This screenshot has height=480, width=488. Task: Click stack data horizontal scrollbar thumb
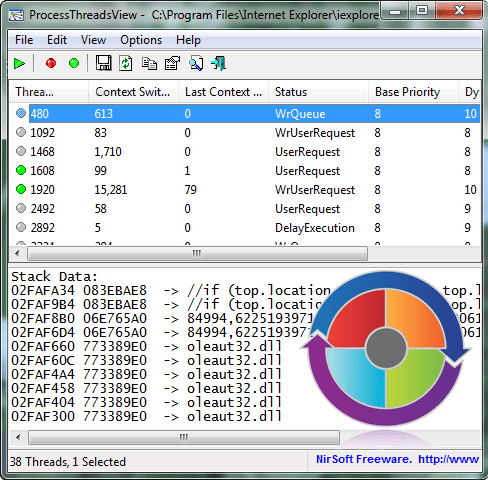[x=184, y=437]
